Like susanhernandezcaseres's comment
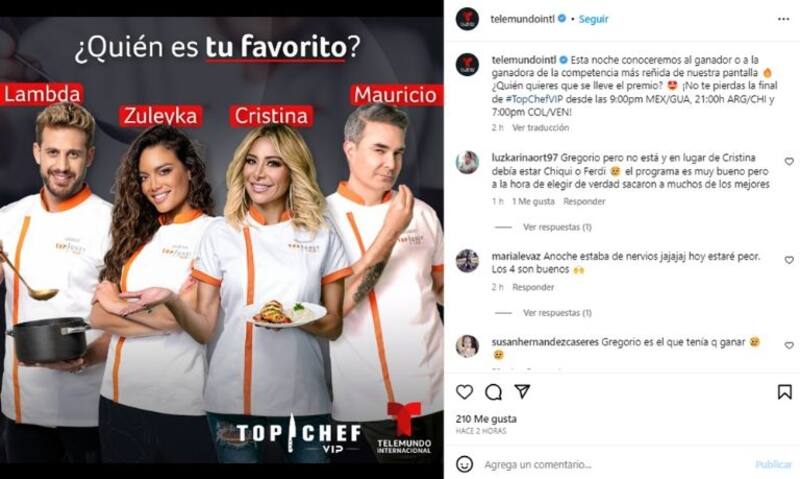Viewport: 800px width, 479px height. point(789,345)
